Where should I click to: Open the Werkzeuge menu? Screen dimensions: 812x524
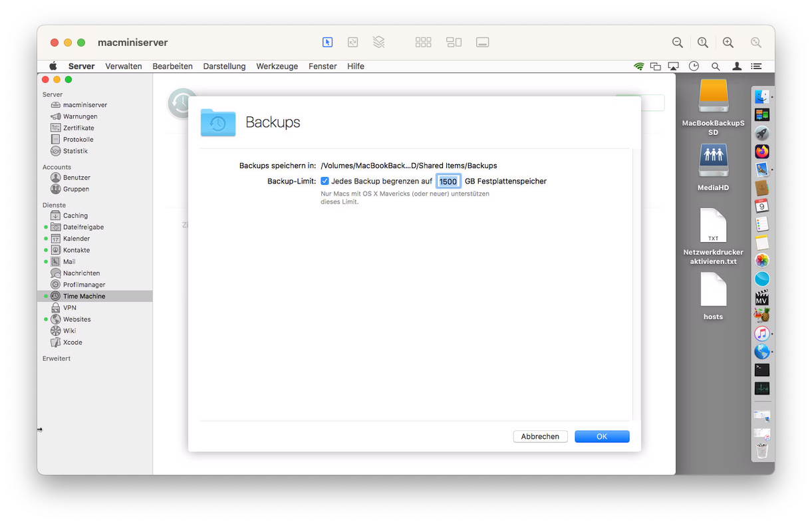coord(277,66)
